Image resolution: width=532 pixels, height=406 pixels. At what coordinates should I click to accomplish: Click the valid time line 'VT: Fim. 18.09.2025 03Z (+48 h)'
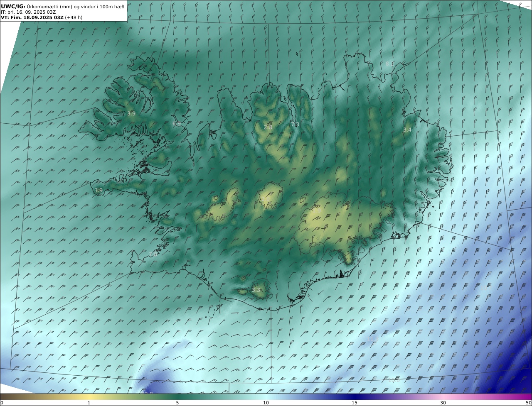pyautogui.click(x=42, y=17)
